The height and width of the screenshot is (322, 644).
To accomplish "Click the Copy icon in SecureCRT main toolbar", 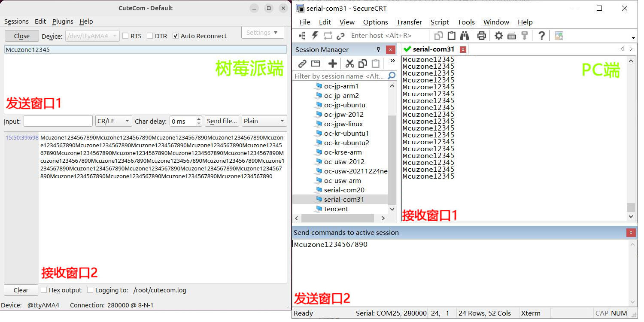I will click(x=439, y=36).
